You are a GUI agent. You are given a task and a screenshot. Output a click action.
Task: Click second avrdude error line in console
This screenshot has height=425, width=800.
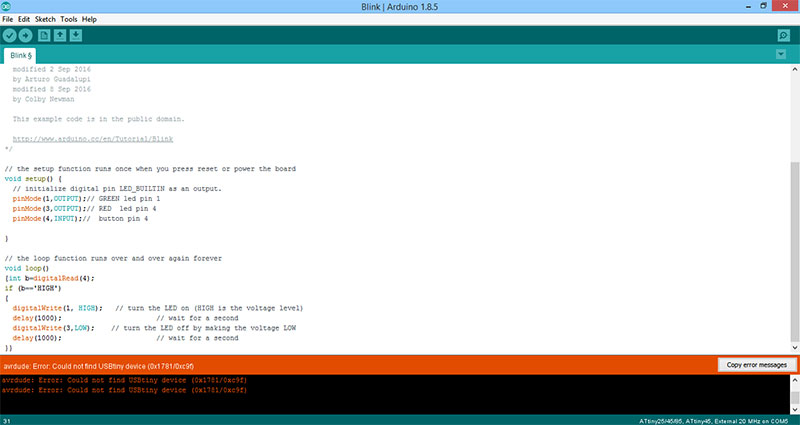124,390
